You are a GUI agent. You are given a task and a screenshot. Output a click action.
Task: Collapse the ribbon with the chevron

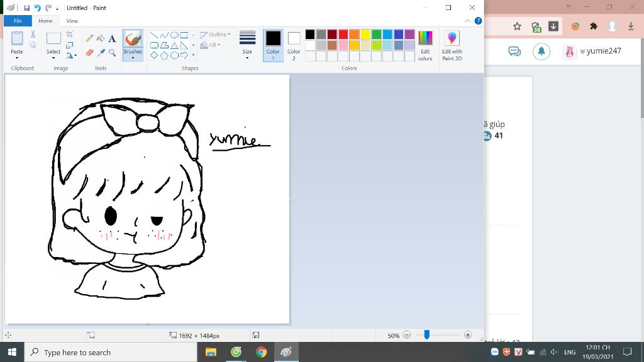[467, 21]
